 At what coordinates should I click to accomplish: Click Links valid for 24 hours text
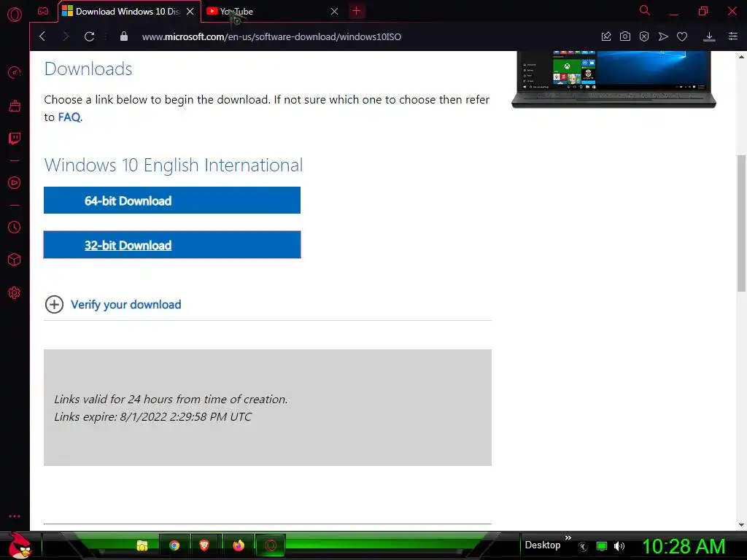[x=171, y=399]
